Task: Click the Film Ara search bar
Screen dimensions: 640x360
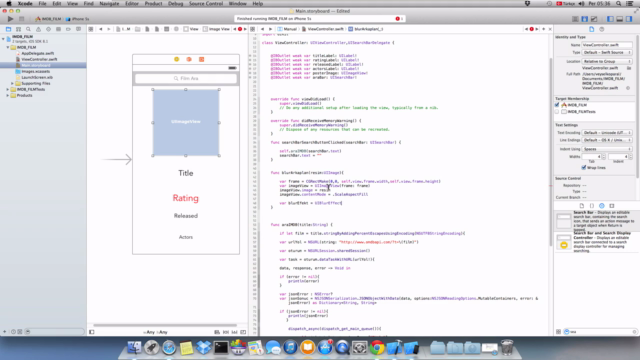Action: pos(186,78)
